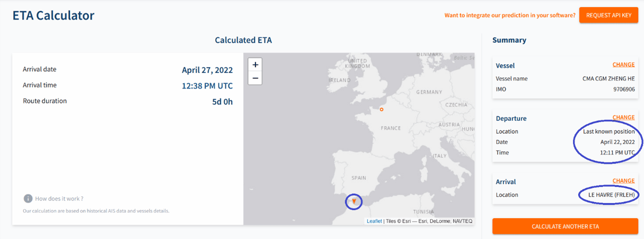644x239 pixels.
Task: Open the How does it work? help
Action: click(x=59, y=199)
